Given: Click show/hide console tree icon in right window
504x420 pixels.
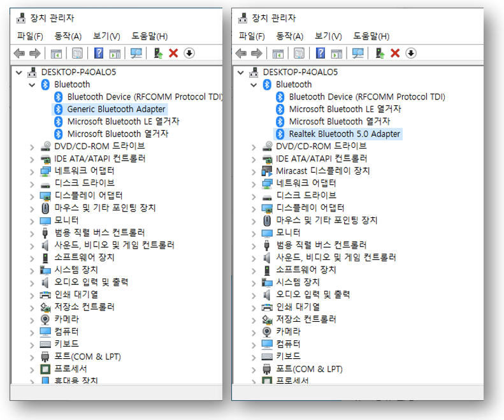Looking at the screenshot, I should click(x=278, y=54).
